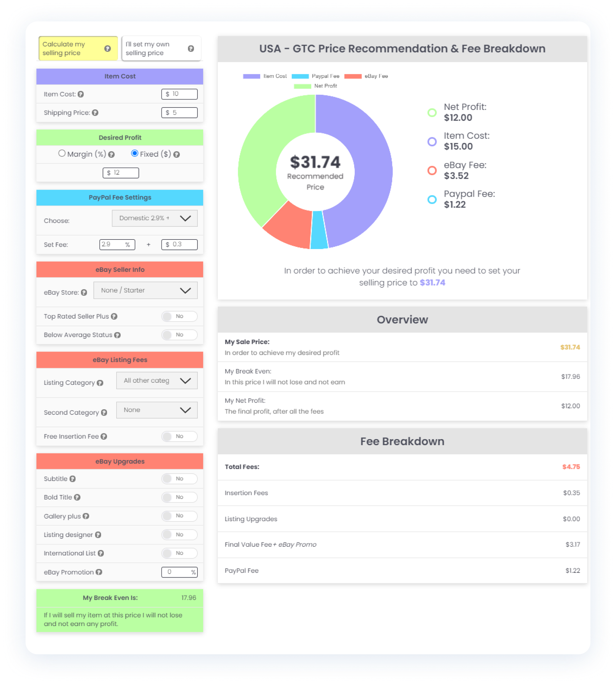616x684 pixels.
Task: Click the Shipping Price input field
Action: pos(179,113)
